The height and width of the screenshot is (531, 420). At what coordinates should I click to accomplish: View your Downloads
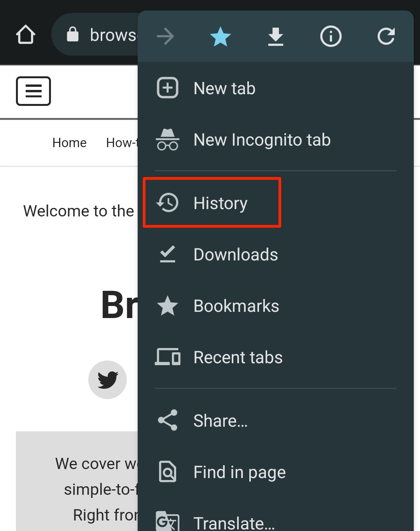pos(235,254)
